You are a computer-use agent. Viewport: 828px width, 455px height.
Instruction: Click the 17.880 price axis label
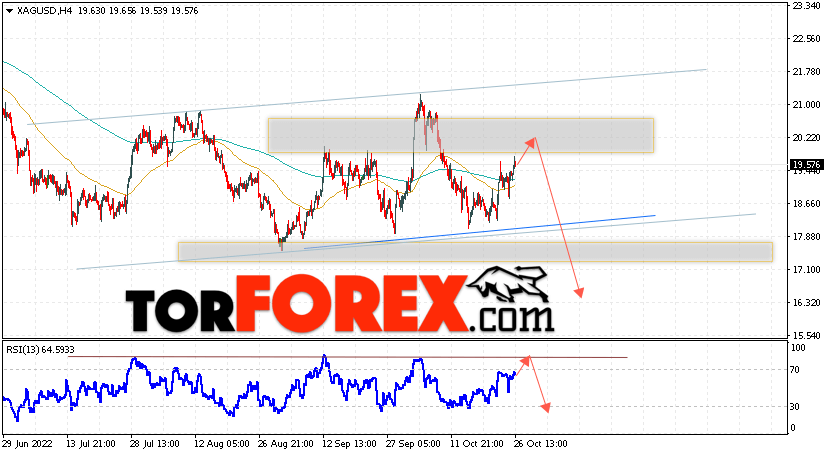(806, 237)
